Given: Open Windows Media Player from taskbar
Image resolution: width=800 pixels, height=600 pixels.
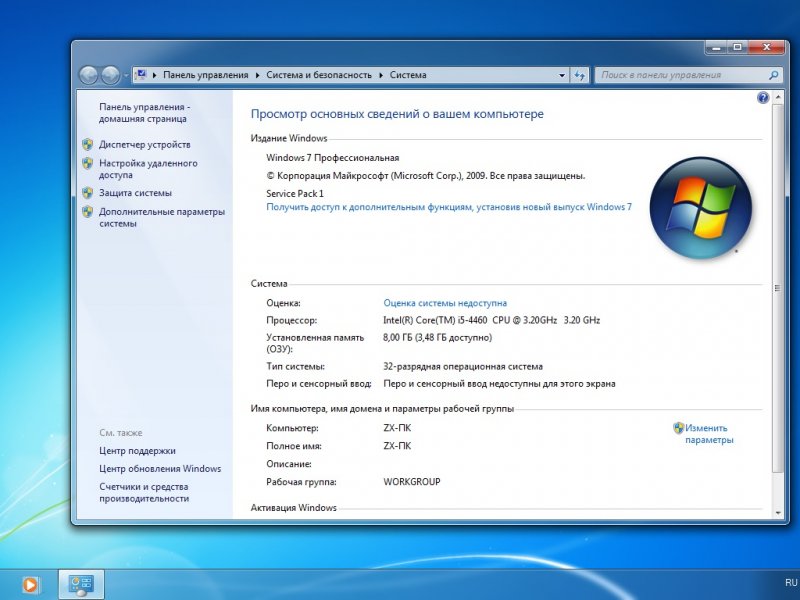Looking at the screenshot, I should [30, 585].
